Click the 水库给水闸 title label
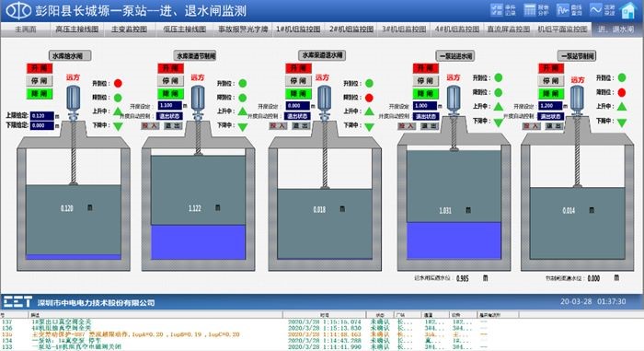The height and width of the screenshot is (351, 644). click(70, 56)
